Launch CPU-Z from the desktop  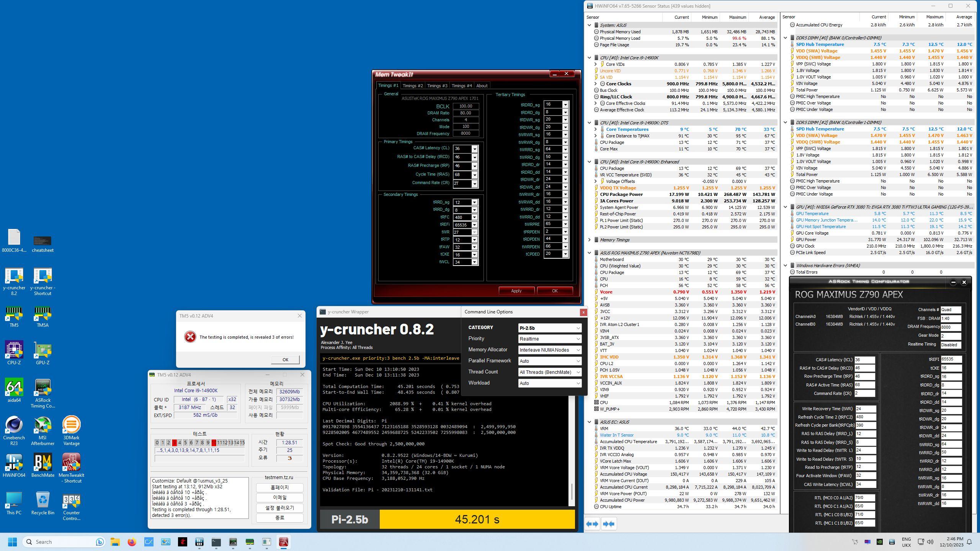coord(14,353)
